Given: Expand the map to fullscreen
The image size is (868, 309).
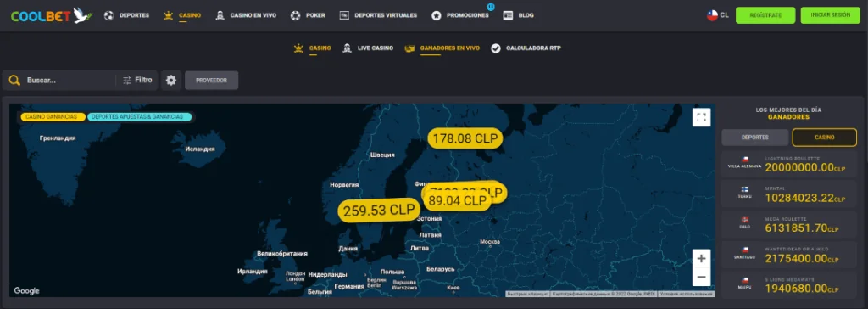Looking at the screenshot, I should (x=701, y=117).
